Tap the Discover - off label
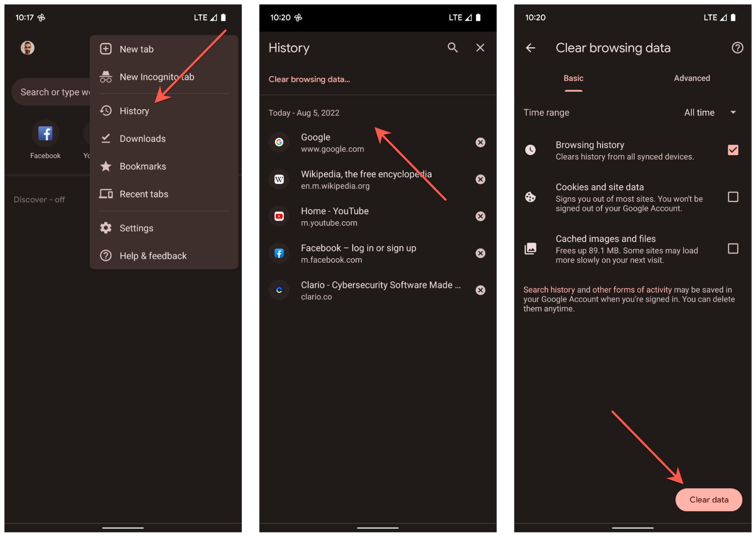The height and width of the screenshot is (537, 756). coord(39,199)
